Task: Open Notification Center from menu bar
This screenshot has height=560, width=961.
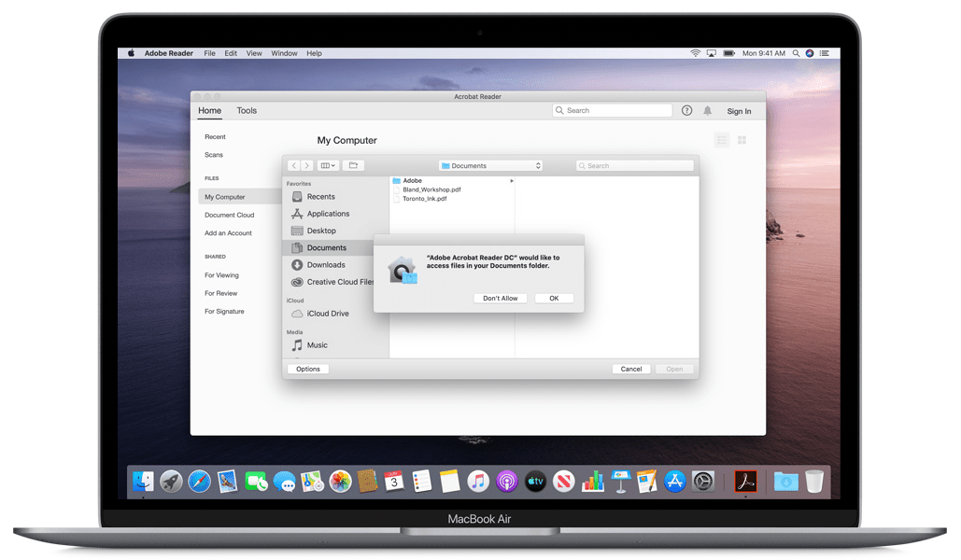Action: point(825,53)
